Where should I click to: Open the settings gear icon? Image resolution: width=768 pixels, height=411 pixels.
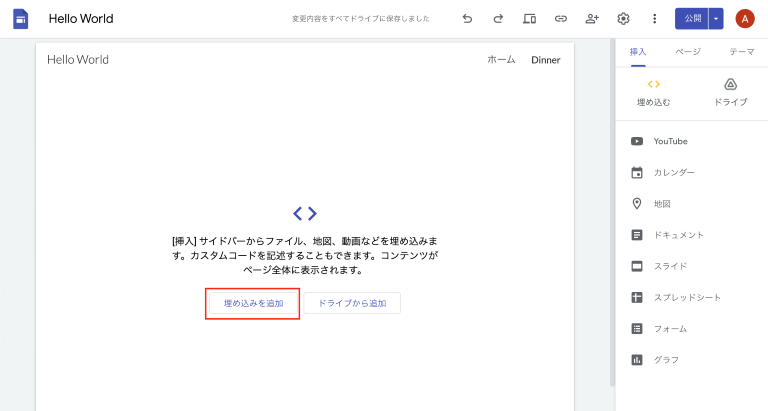pos(623,18)
